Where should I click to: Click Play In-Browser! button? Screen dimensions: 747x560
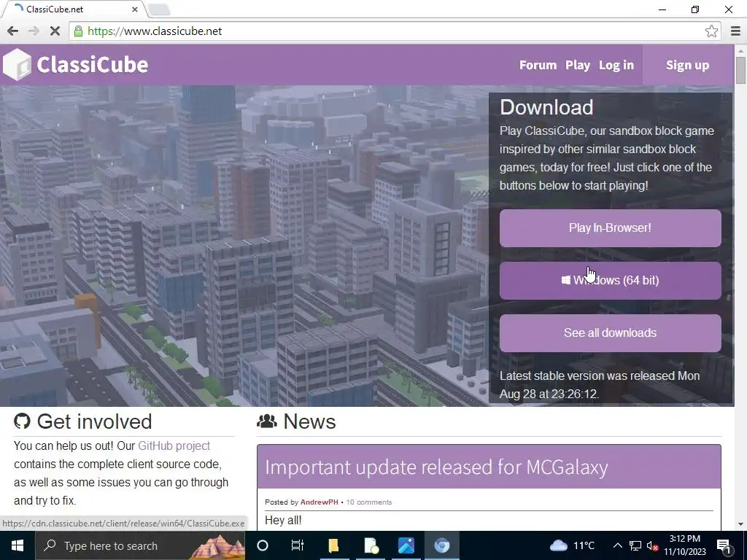(x=610, y=228)
